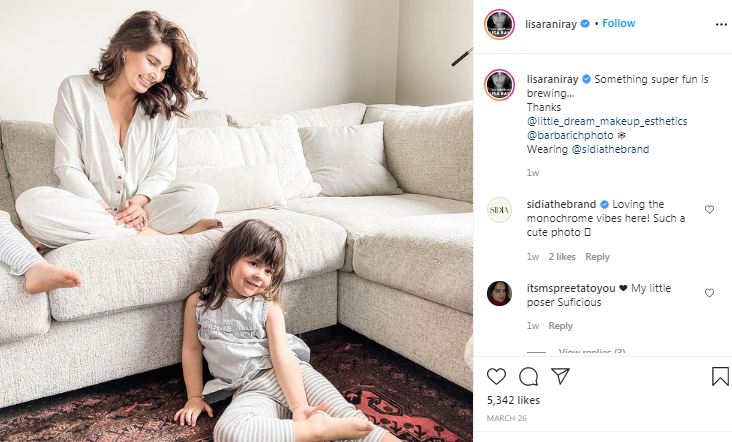Open sidiathebrand avatar icon
Screen dimensions: 732x442
(499, 210)
